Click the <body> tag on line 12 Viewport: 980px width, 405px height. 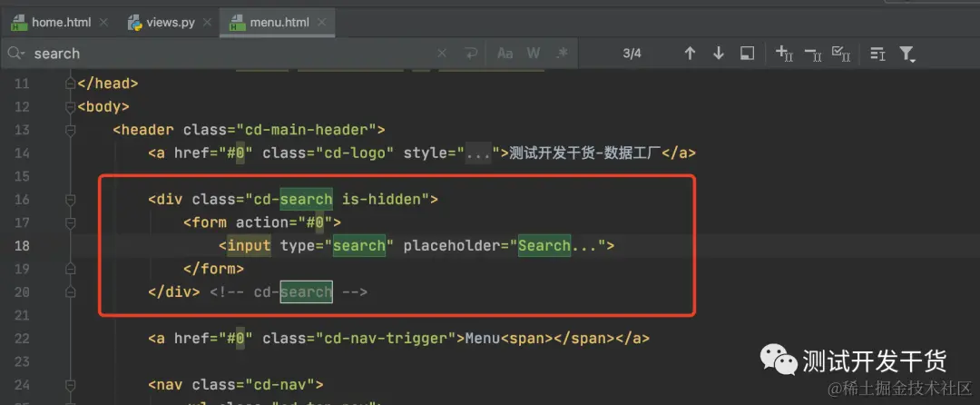(103, 107)
